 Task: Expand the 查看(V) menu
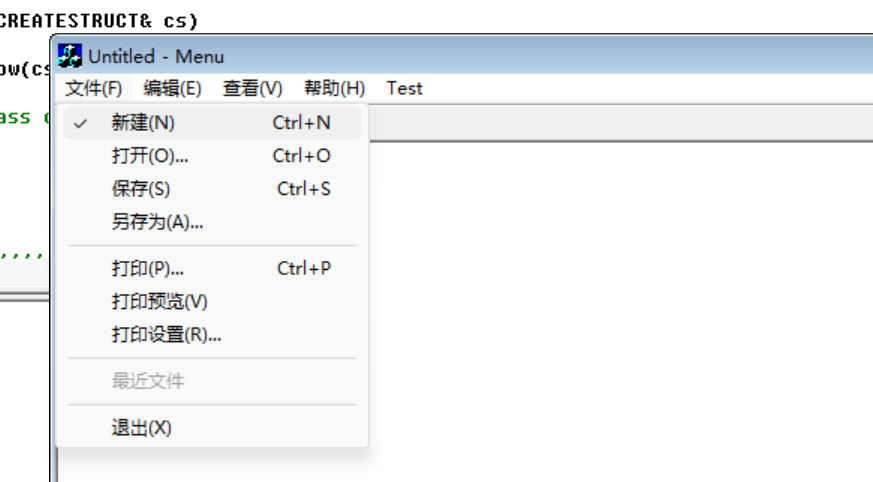coord(252,88)
